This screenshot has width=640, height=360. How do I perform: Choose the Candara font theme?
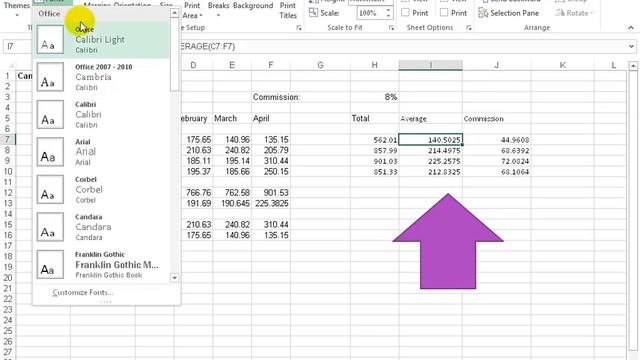(x=101, y=227)
